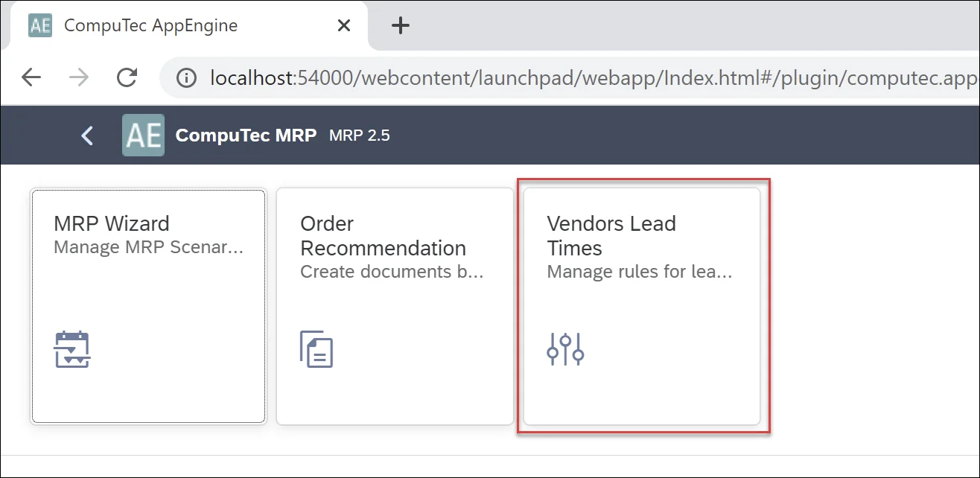Image resolution: width=980 pixels, height=478 pixels.
Task: Click the CompuTec MRP header title
Action: pos(246,136)
